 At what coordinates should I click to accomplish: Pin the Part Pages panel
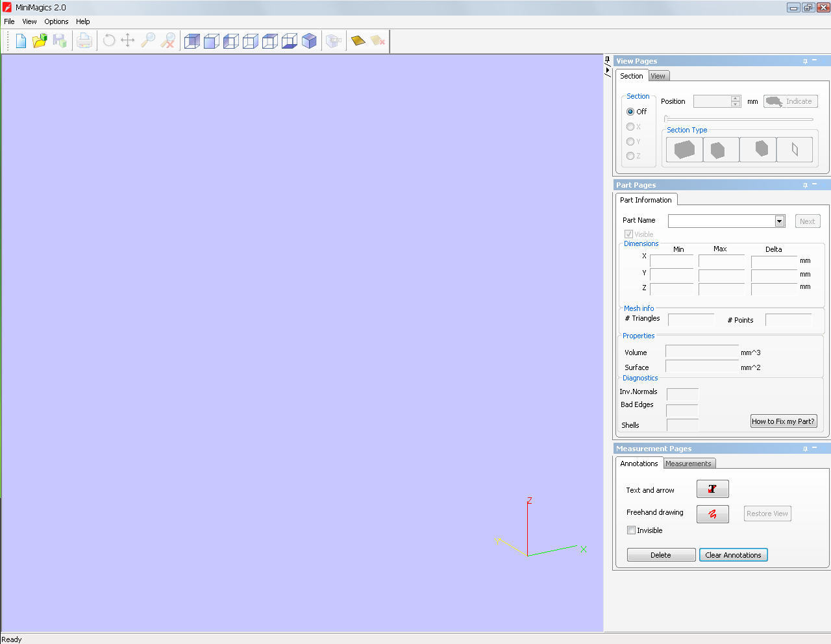click(x=805, y=185)
